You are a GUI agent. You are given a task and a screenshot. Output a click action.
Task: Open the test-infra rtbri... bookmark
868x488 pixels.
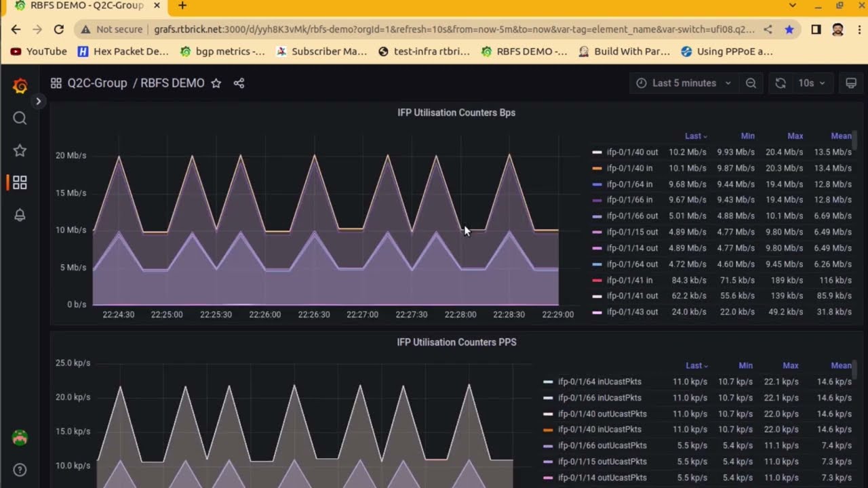click(424, 52)
